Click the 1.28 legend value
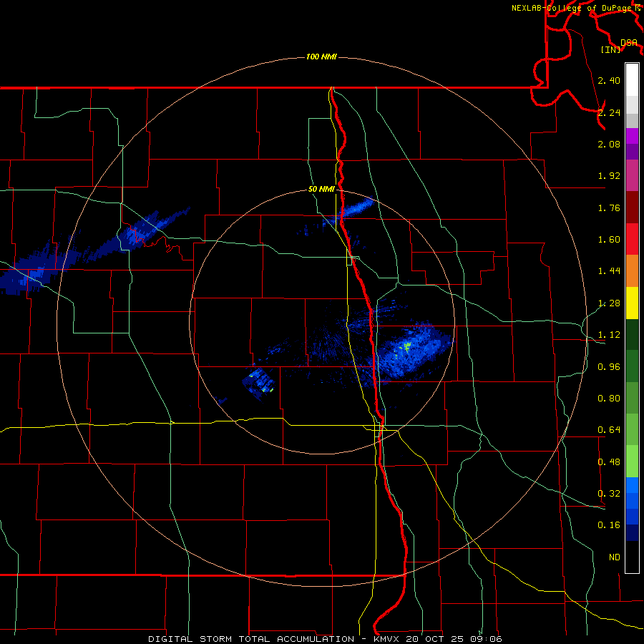Image resolution: width=644 pixels, height=644 pixels. 609,303
